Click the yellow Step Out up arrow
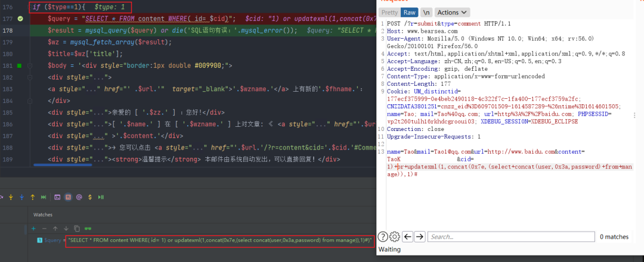Screen dimensions: 644x262 [x=32, y=197]
